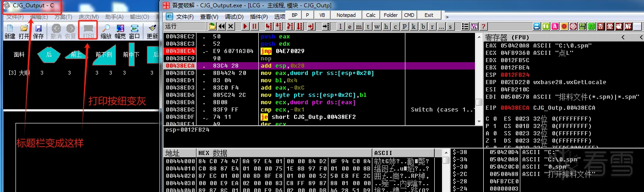Select the 前中下 pattern piece
The image size is (644, 192).
click(131, 54)
